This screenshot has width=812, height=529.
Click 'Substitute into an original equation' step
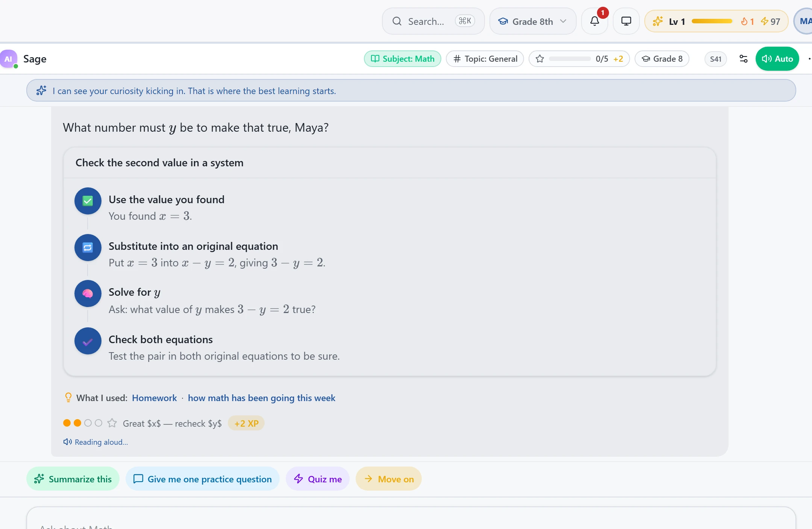(x=193, y=246)
